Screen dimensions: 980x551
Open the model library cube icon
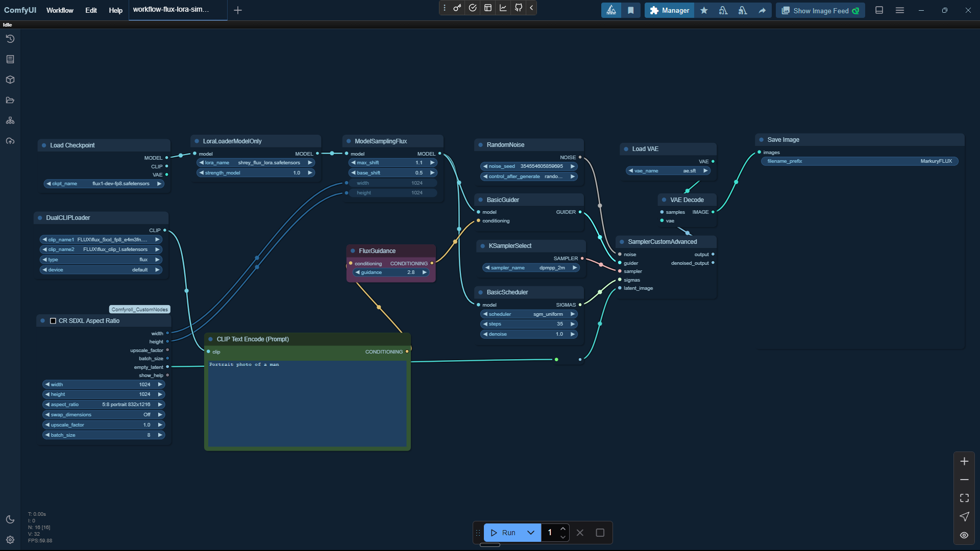pos(10,80)
